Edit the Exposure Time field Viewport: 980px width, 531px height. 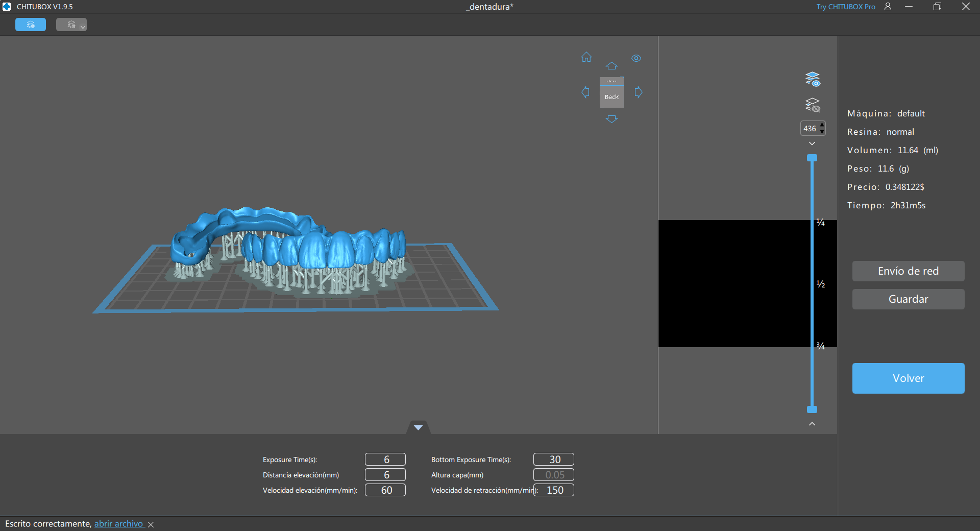tap(385, 460)
